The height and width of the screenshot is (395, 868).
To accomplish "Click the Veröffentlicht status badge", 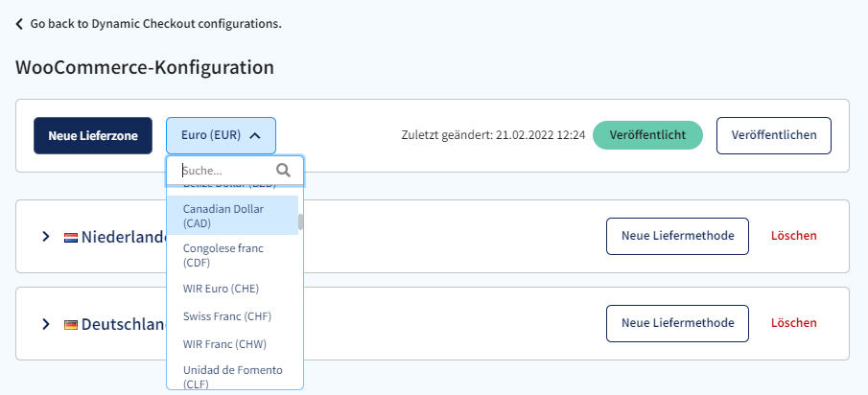I will [x=647, y=135].
